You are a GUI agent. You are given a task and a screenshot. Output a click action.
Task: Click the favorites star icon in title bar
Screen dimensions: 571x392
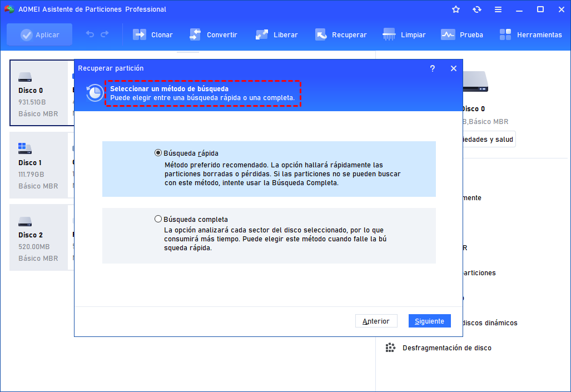(456, 9)
